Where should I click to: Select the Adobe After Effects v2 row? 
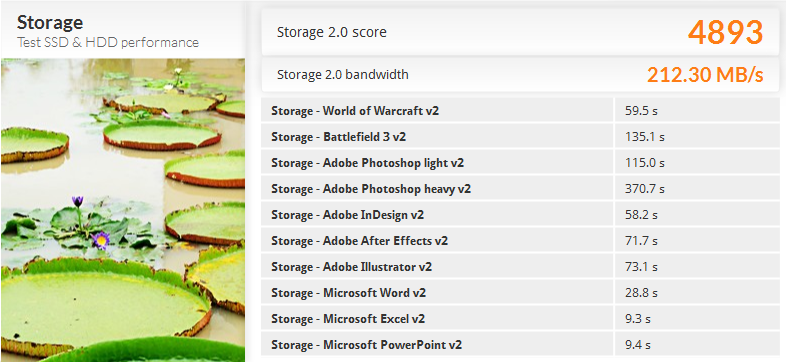(x=520, y=241)
